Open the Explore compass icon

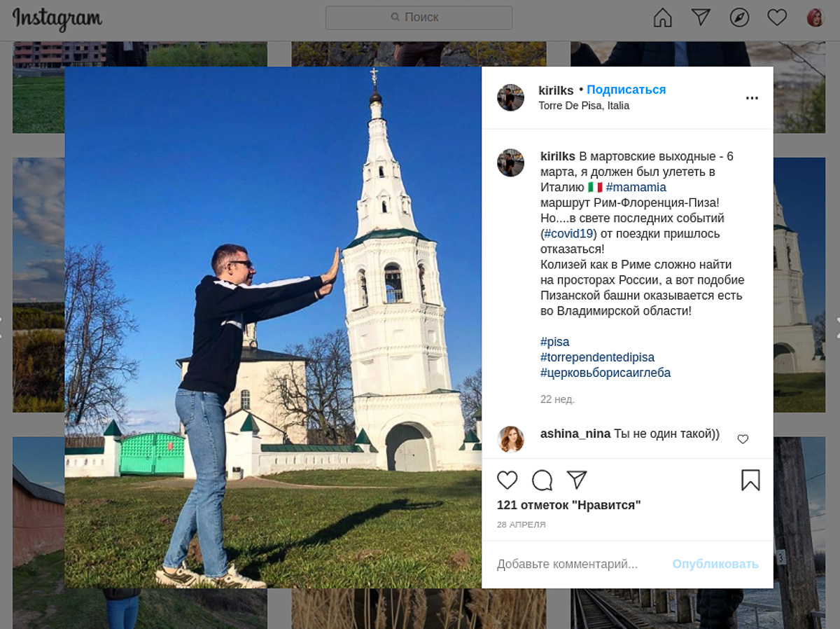pos(738,18)
